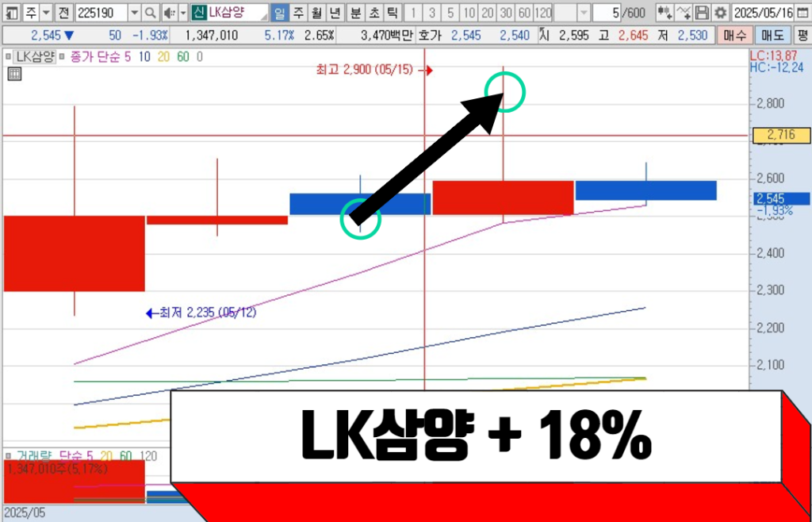Click the 저 2,530 low price
812x522 pixels.
pos(684,36)
